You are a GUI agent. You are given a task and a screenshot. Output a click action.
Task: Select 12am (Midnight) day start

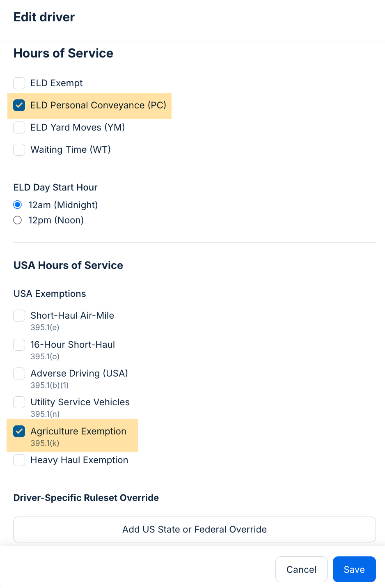(18, 204)
